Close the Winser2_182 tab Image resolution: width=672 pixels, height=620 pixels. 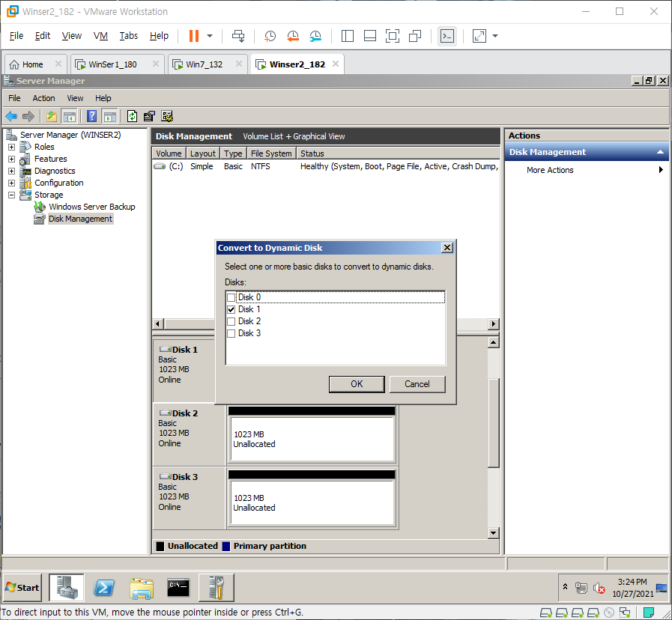point(336,64)
